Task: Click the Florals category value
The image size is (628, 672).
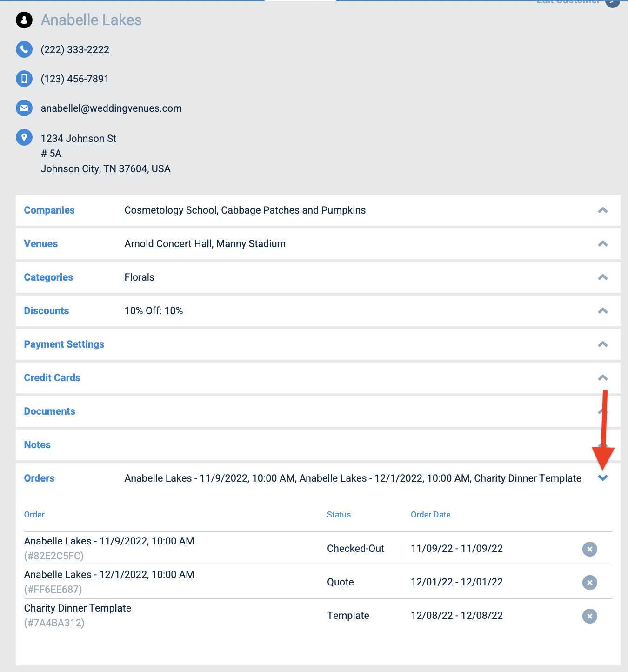Action: click(x=140, y=277)
